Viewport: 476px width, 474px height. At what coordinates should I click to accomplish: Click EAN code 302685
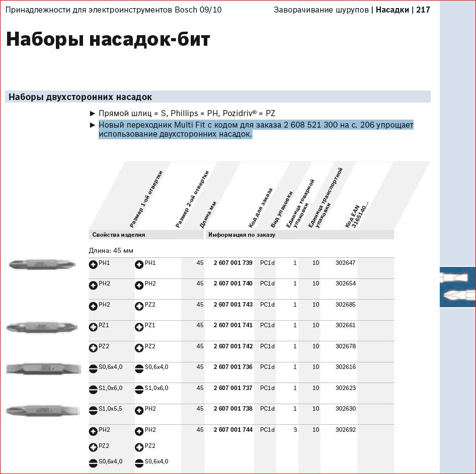click(346, 305)
